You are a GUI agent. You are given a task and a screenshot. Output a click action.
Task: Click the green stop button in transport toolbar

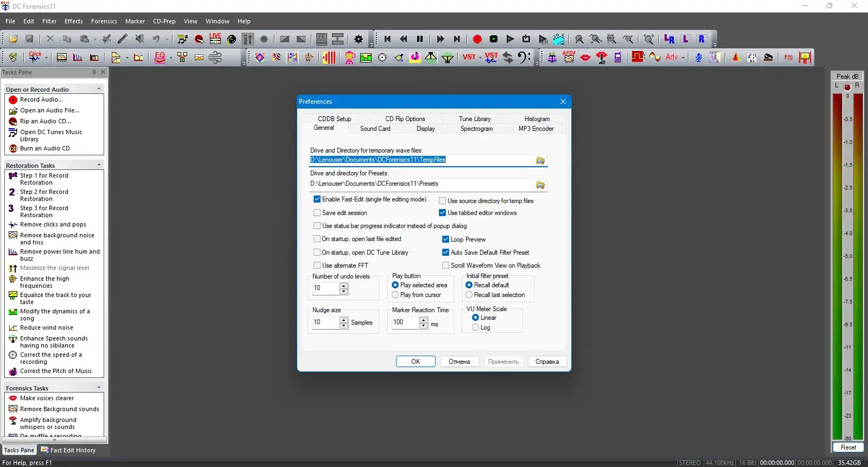pos(494,39)
